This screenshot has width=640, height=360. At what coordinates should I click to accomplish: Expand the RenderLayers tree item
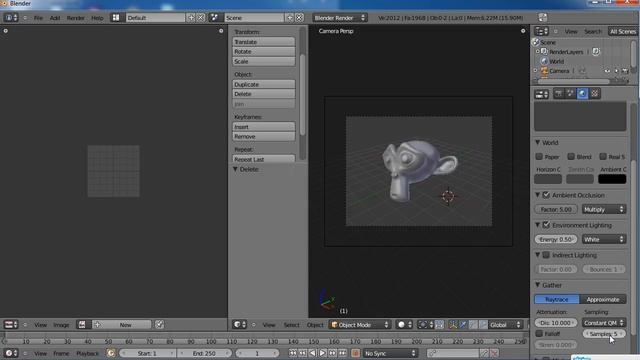pyautogui.click(x=537, y=52)
